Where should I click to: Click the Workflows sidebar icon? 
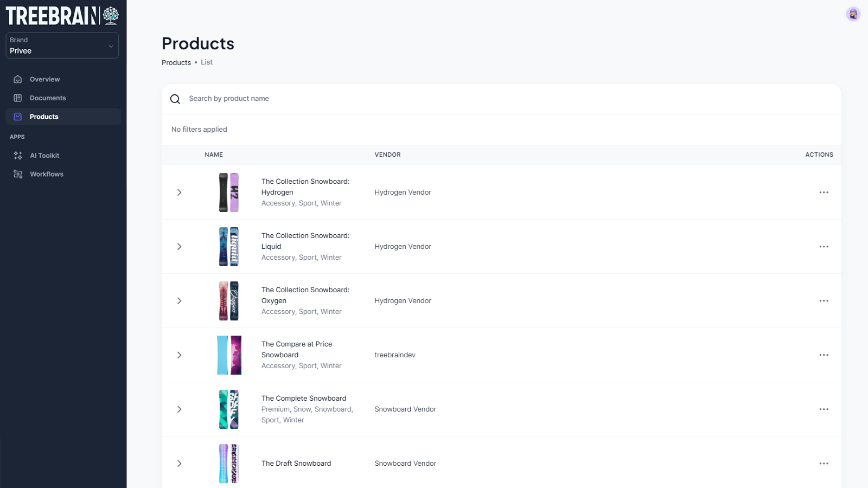pos(18,174)
